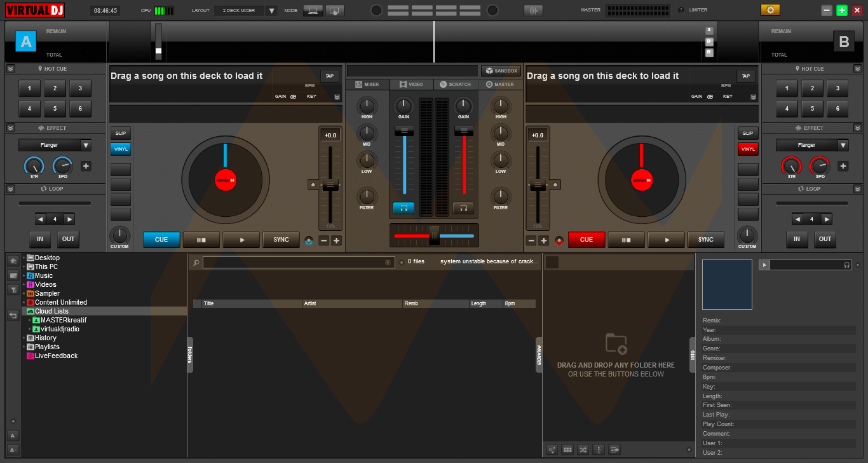Image resolution: width=868 pixels, height=463 pixels.
Task: Click the favorites star icon in browser sidebar
Action: pyautogui.click(x=13, y=261)
